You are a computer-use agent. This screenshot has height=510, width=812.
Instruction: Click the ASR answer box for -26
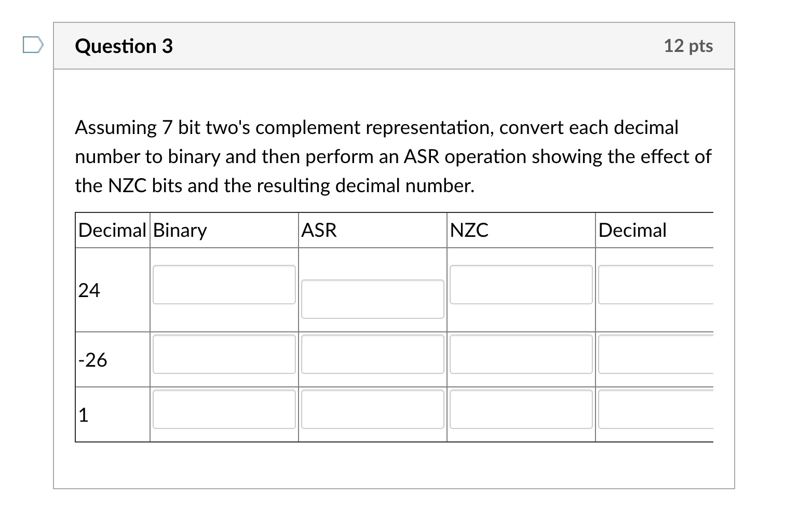[372, 354]
